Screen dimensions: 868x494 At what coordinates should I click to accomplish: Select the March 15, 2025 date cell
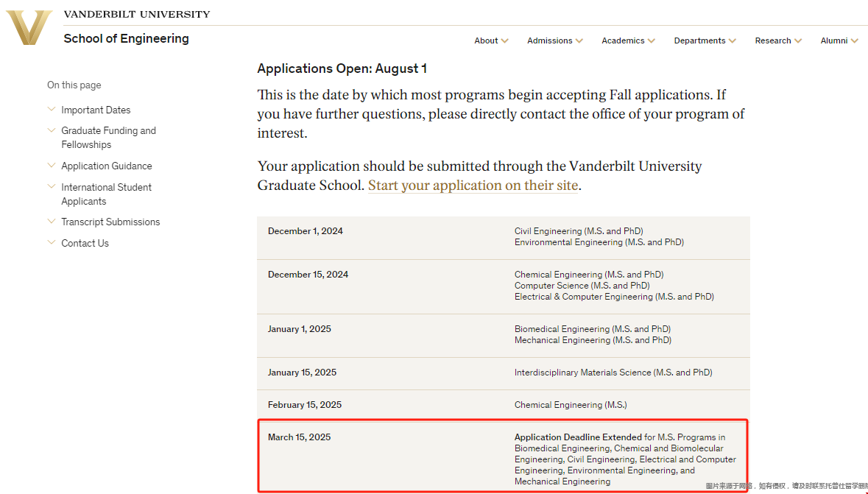pos(300,437)
